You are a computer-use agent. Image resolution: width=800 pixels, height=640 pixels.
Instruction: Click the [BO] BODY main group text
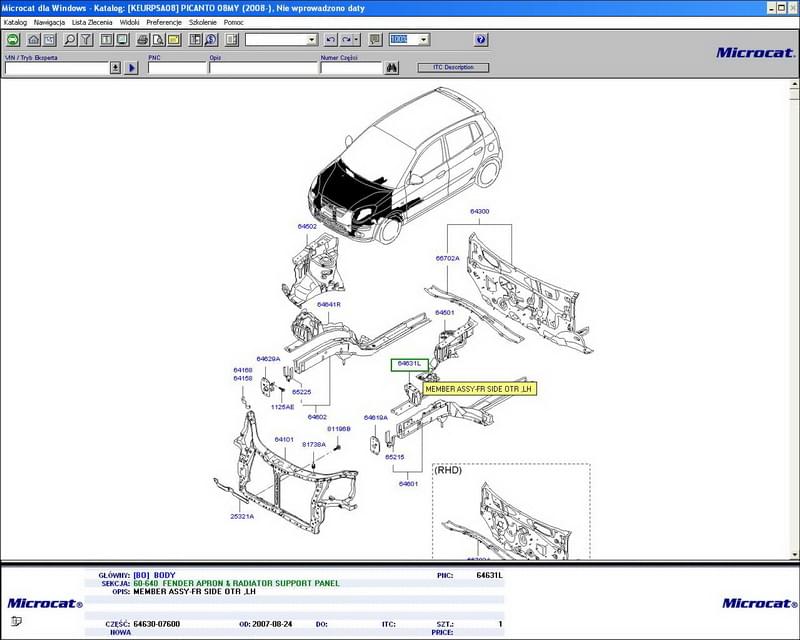coord(154,575)
